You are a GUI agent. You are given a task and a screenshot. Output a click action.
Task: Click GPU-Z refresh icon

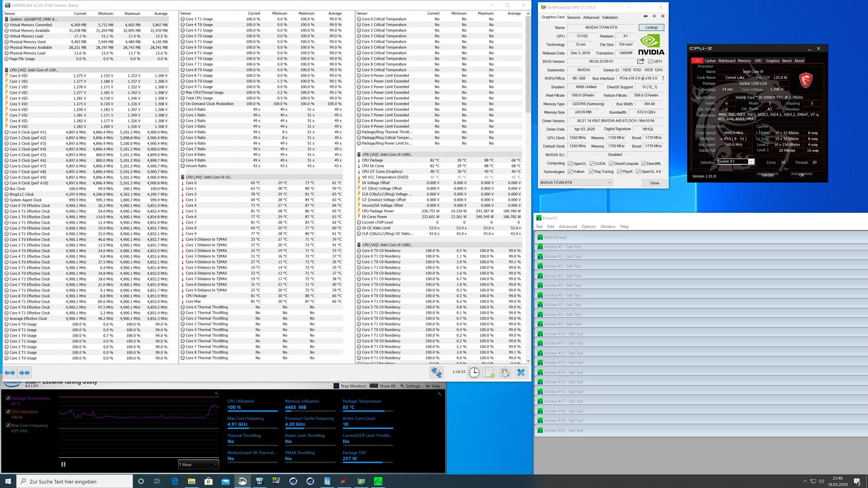tap(654, 16)
